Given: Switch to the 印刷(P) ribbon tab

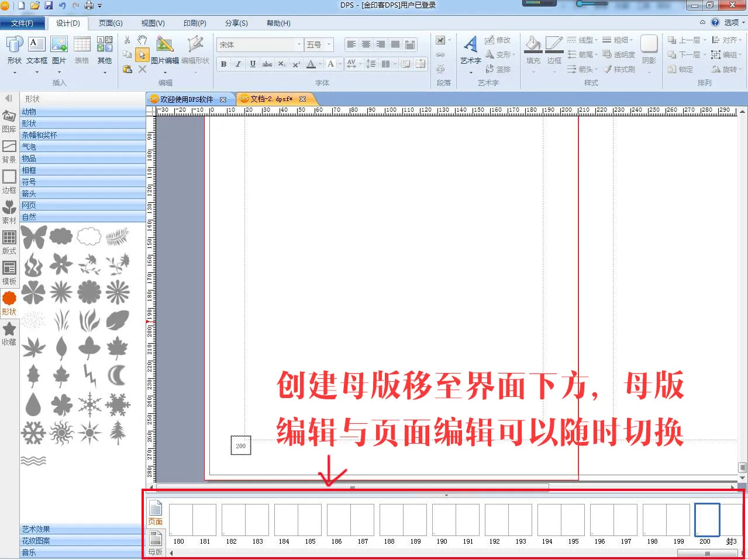Looking at the screenshot, I should point(195,23).
